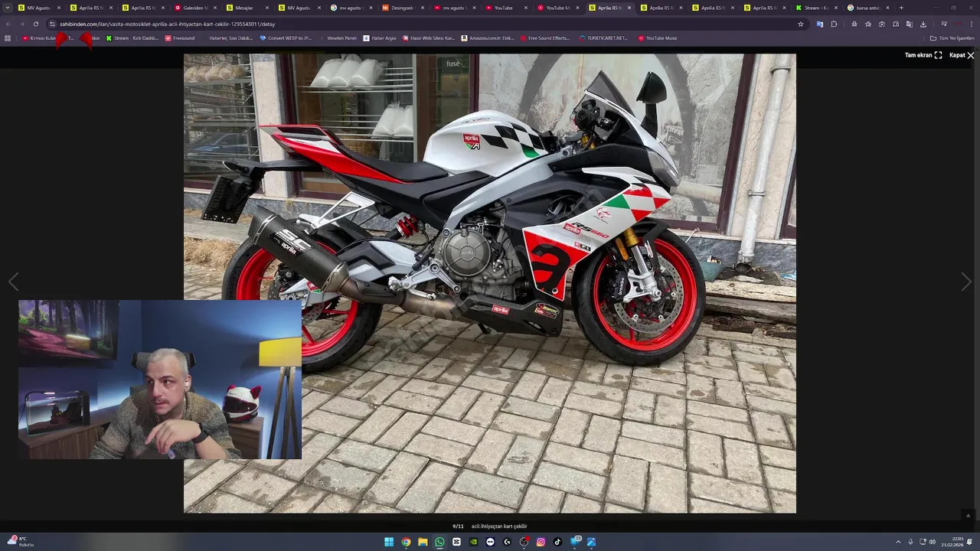Show the next photo with right arrow
The image size is (980, 551).
pyautogui.click(x=966, y=282)
